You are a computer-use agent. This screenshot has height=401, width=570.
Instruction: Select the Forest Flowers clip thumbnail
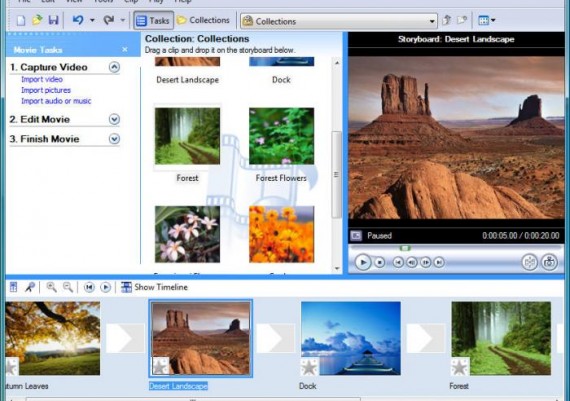pos(281,136)
